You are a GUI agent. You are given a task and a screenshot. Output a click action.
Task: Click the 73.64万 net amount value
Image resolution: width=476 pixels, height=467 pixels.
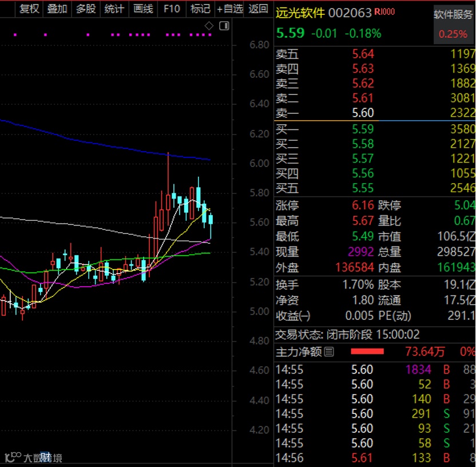coord(425,351)
